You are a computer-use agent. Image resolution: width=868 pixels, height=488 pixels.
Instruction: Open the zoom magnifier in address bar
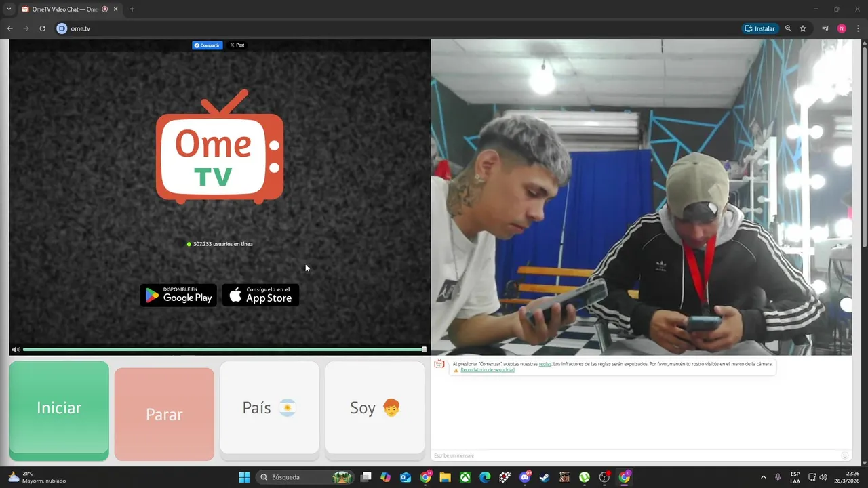[x=788, y=28]
